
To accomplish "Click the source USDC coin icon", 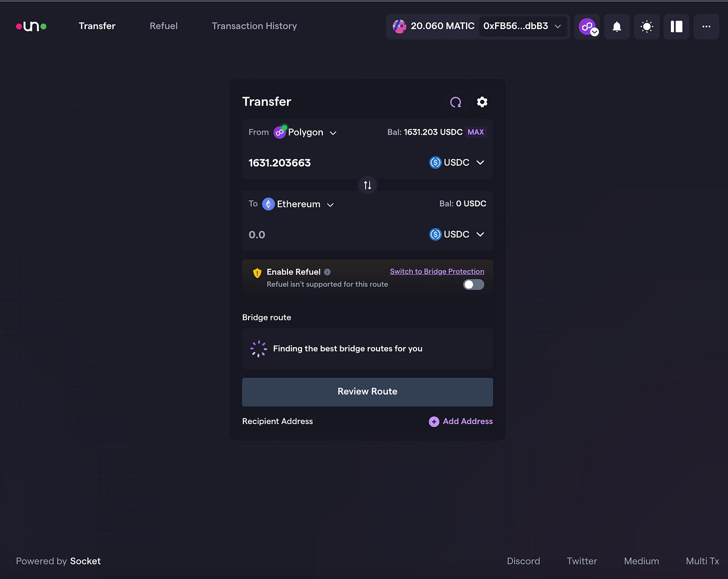I will click(435, 163).
